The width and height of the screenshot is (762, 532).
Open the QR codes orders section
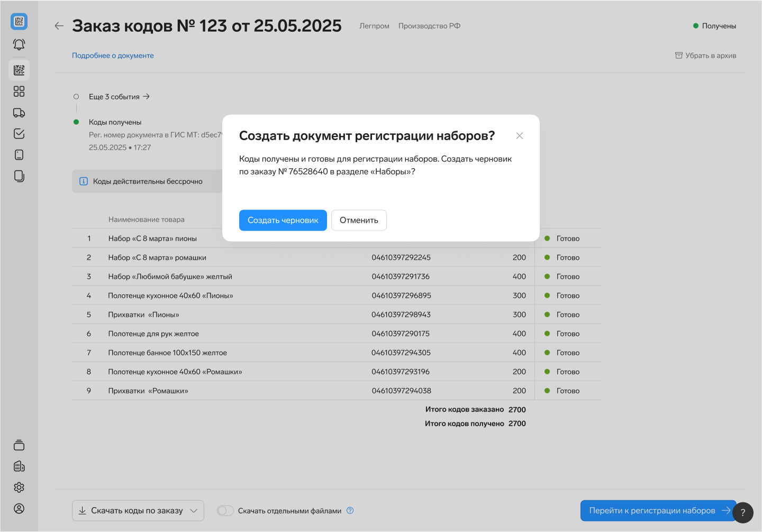[19, 70]
